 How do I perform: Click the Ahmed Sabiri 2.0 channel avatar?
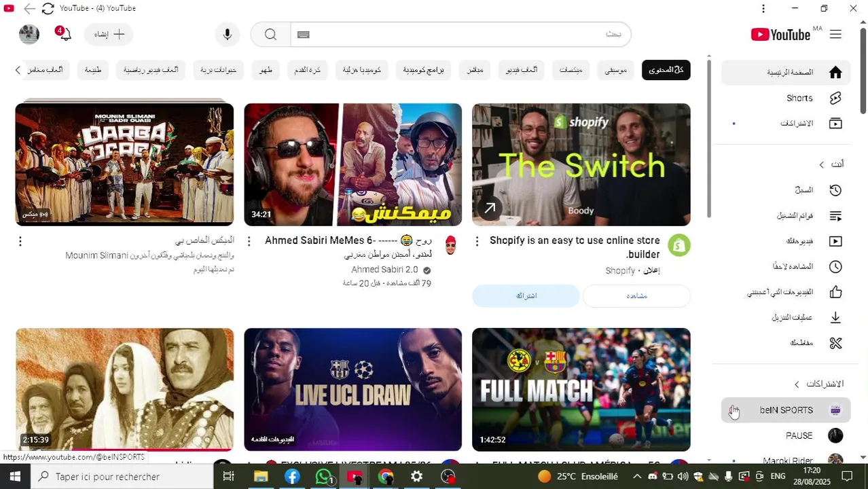click(x=450, y=246)
